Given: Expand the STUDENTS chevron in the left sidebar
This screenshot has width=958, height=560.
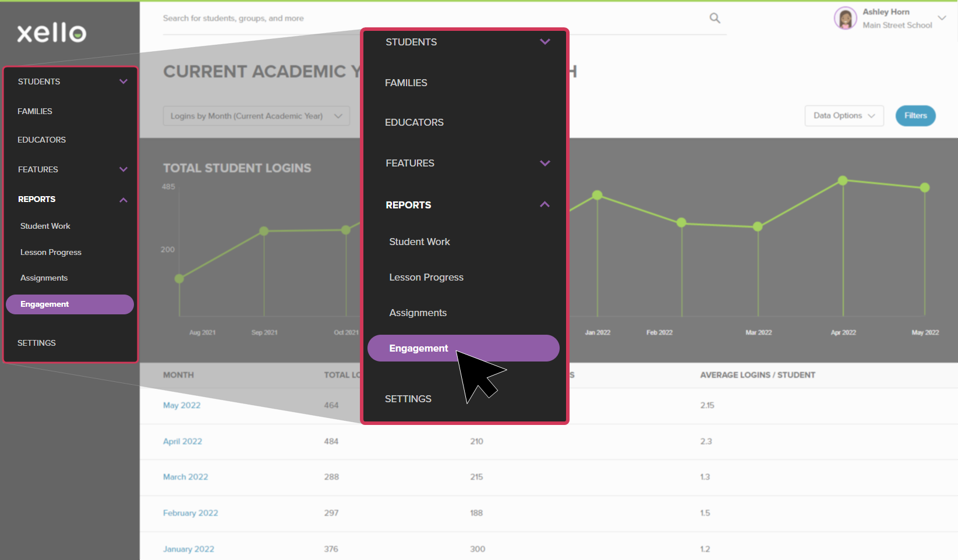Looking at the screenshot, I should (123, 81).
